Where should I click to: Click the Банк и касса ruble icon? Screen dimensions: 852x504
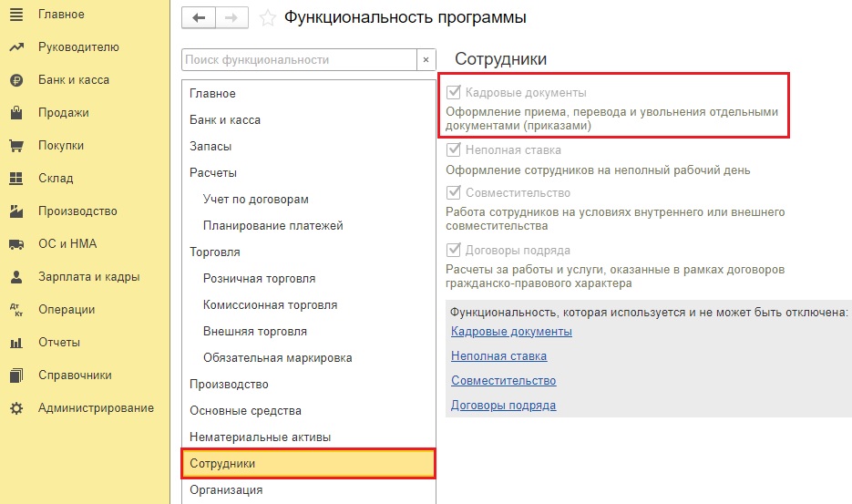pyautogui.click(x=16, y=80)
